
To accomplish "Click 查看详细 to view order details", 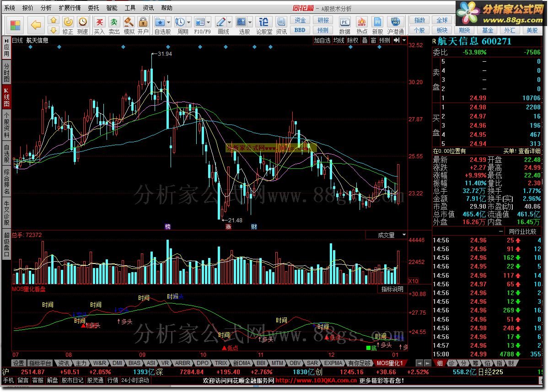I will pyautogui.click(x=529, y=151).
